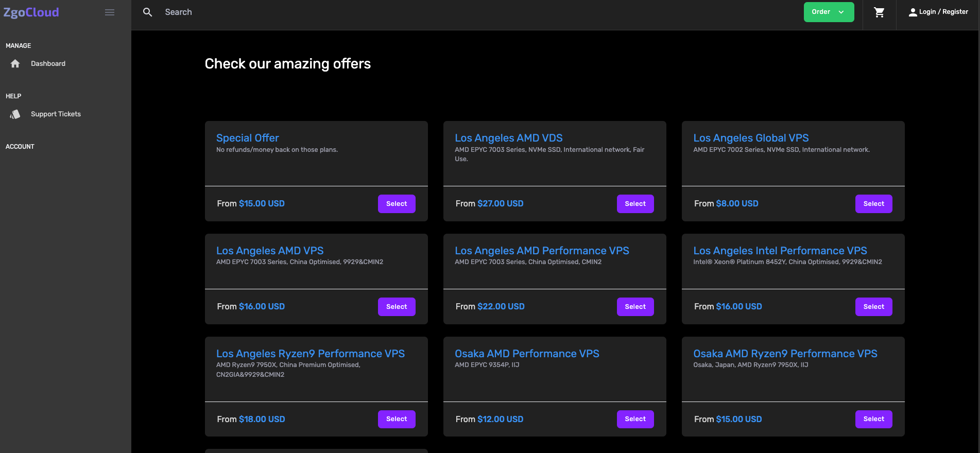Click the $18.00 USD price
Image resolution: width=980 pixels, height=453 pixels.
coord(262,420)
